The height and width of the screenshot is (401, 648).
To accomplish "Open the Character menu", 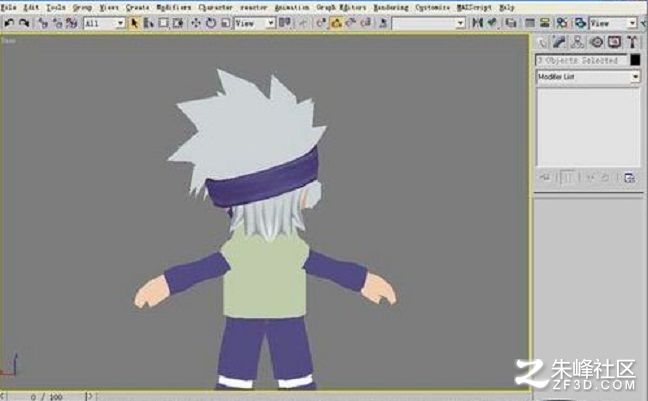I will tap(215, 7).
